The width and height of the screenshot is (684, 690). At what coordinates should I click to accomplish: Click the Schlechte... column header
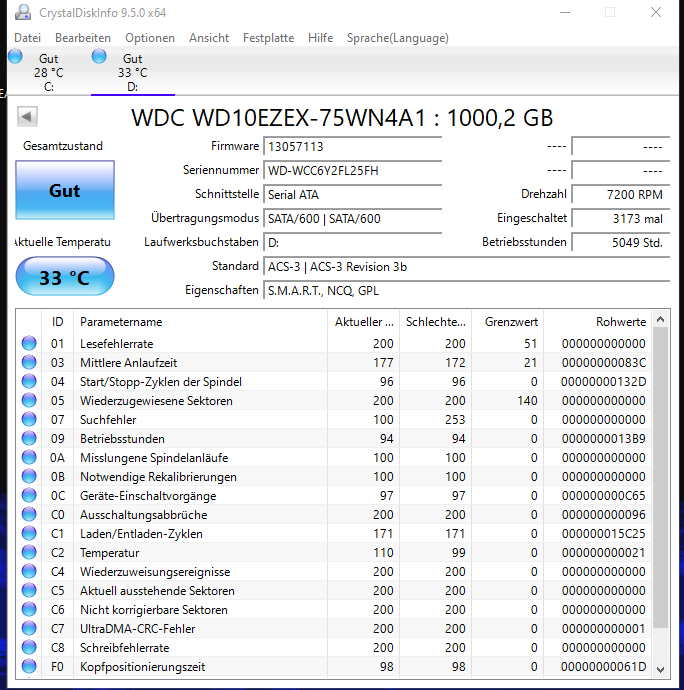pyautogui.click(x=435, y=322)
